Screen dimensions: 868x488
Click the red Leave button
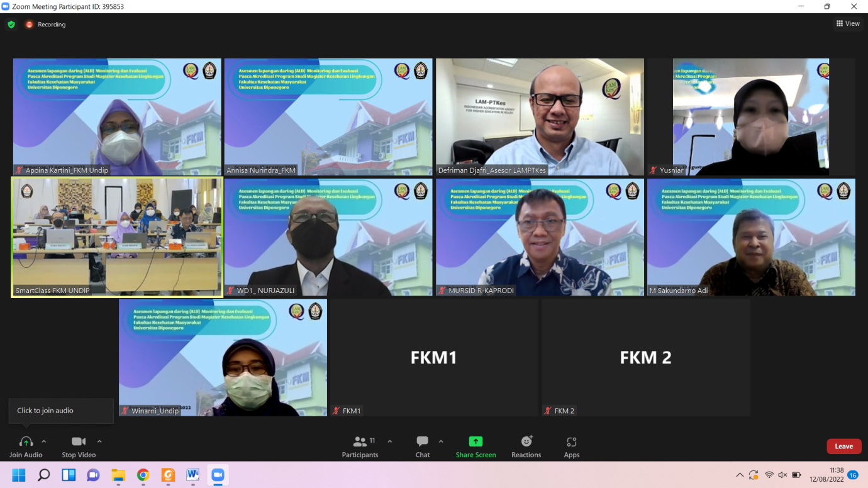coord(843,446)
